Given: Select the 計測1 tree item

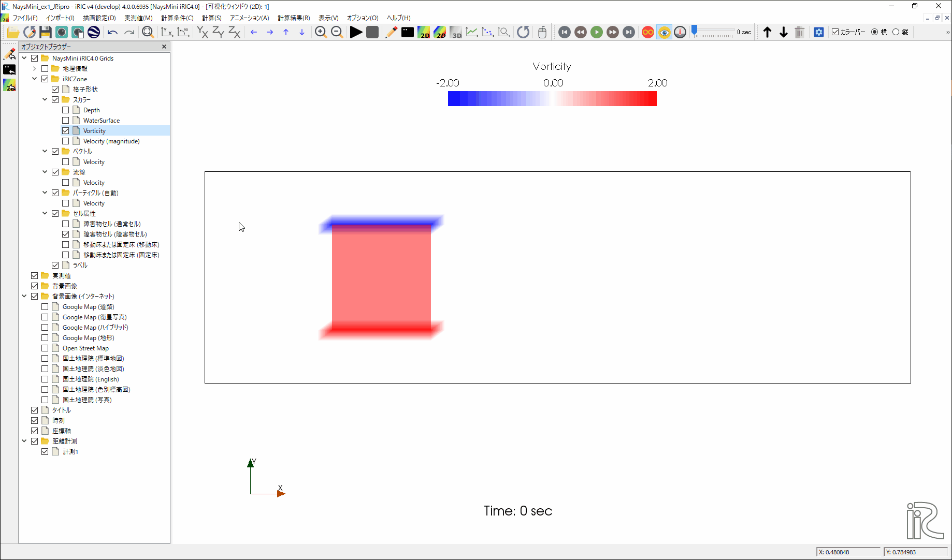Looking at the screenshot, I should coord(70,452).
